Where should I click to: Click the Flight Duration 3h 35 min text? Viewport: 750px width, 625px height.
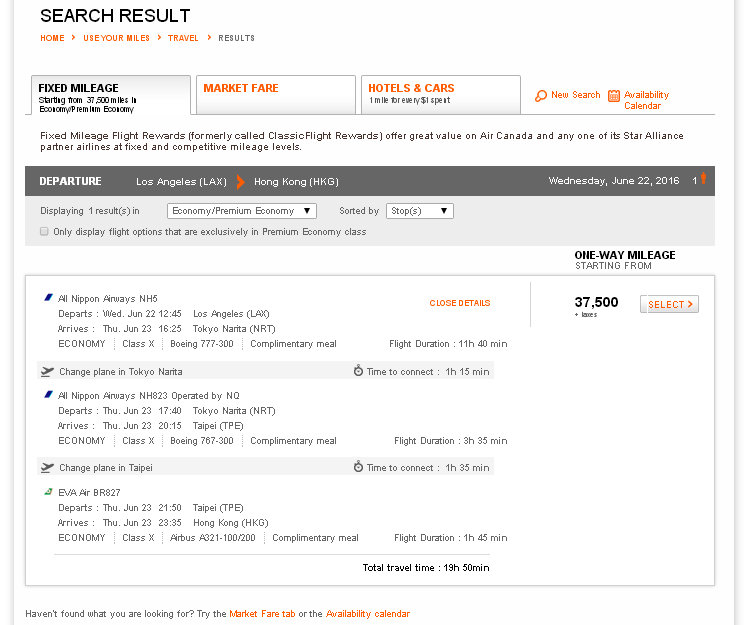click(451, 441)
